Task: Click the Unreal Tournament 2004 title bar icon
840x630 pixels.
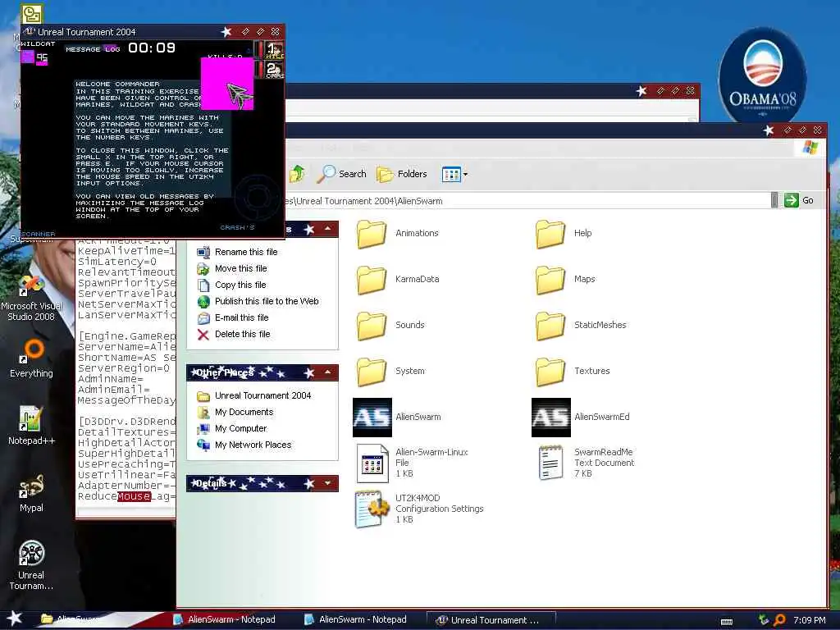Action: coord(29,32)
